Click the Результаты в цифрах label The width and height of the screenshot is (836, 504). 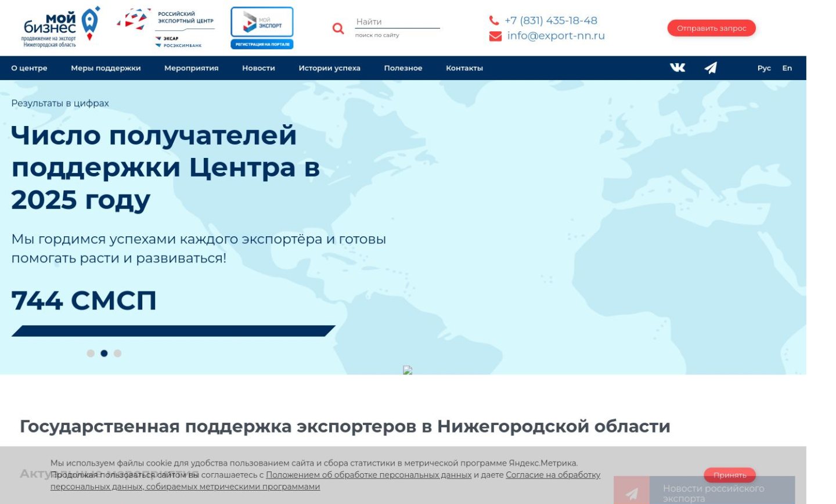click(60, 103)
